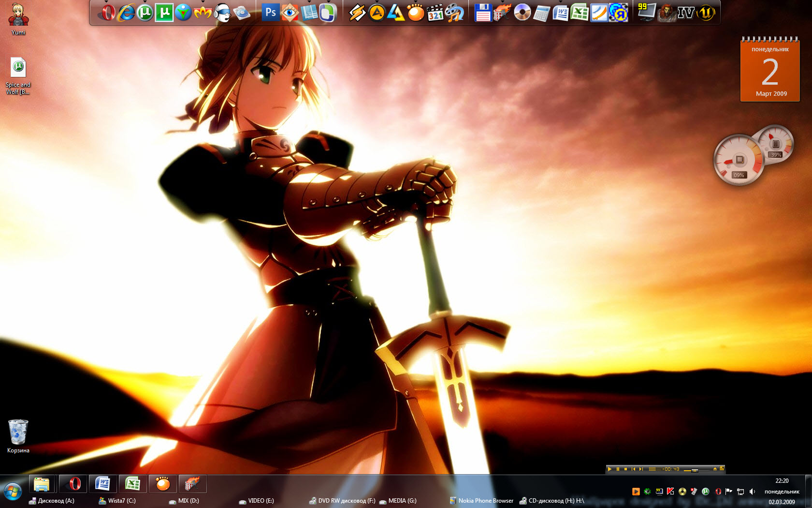The width and height of the screenshot is (812, 508).
Task: Open Windows Explorer from the taskbar
Action: click(42, 484)
